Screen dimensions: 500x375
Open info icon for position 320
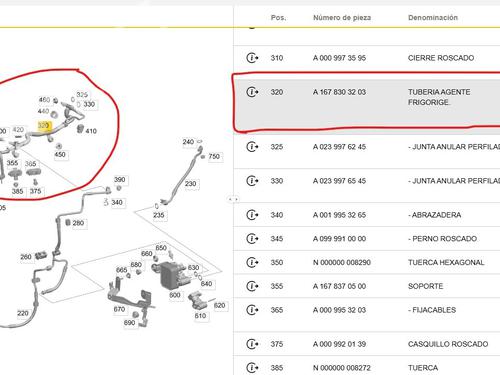(252, 92)
